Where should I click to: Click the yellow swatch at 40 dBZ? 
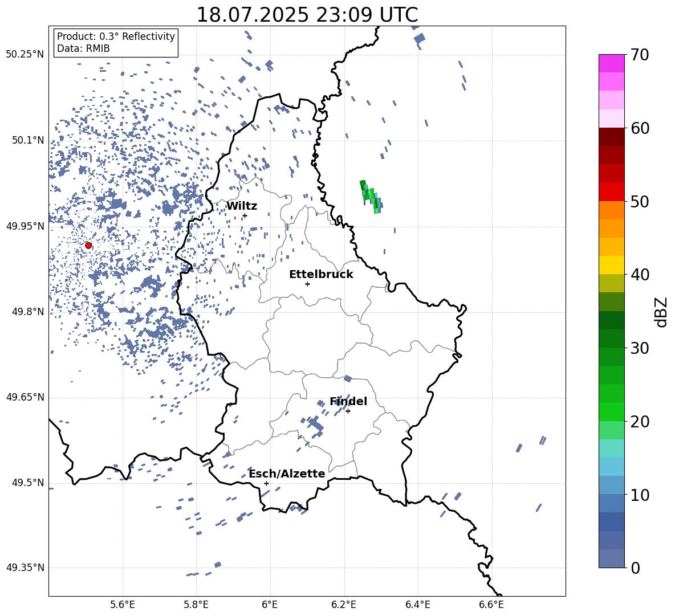611,265
